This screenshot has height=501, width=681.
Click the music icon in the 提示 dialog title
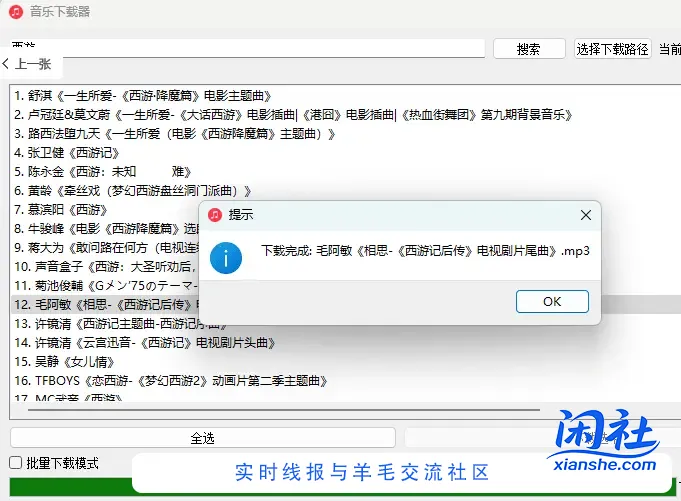(215, 214)
